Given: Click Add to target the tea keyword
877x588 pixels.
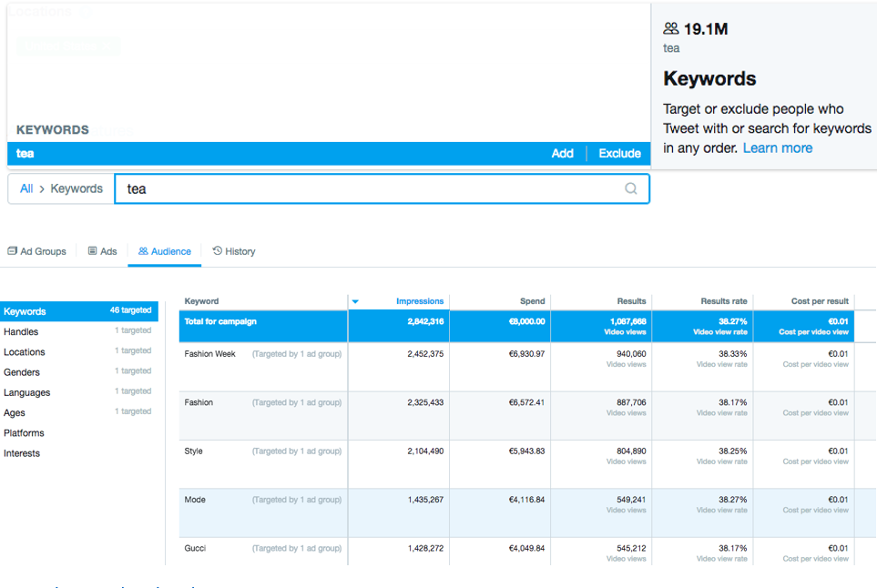Looking at the screenshot, I should [x=562, y=153].
